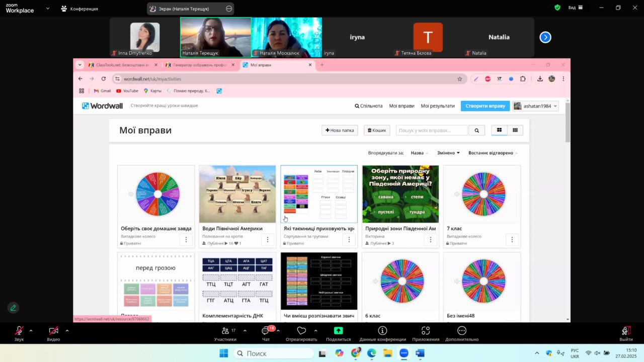
Task: Expand audio options arrow beside Звук
Action: (31, 331)
